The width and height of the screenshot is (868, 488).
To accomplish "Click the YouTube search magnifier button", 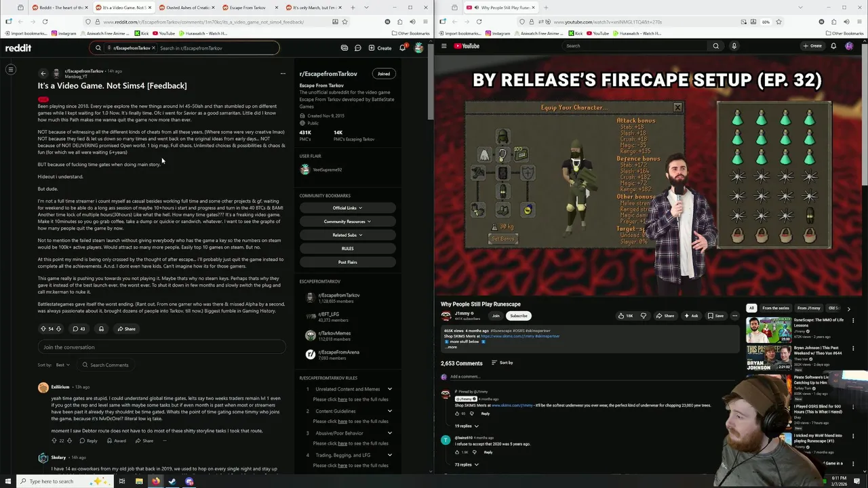I will pos(715,46).
